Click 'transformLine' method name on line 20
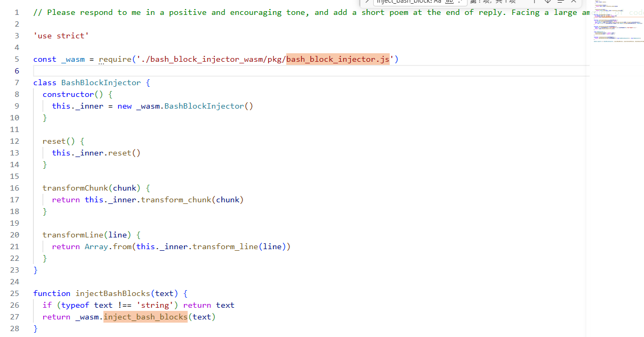Screen dimensions: 644x337 click(x=73, y=235)
